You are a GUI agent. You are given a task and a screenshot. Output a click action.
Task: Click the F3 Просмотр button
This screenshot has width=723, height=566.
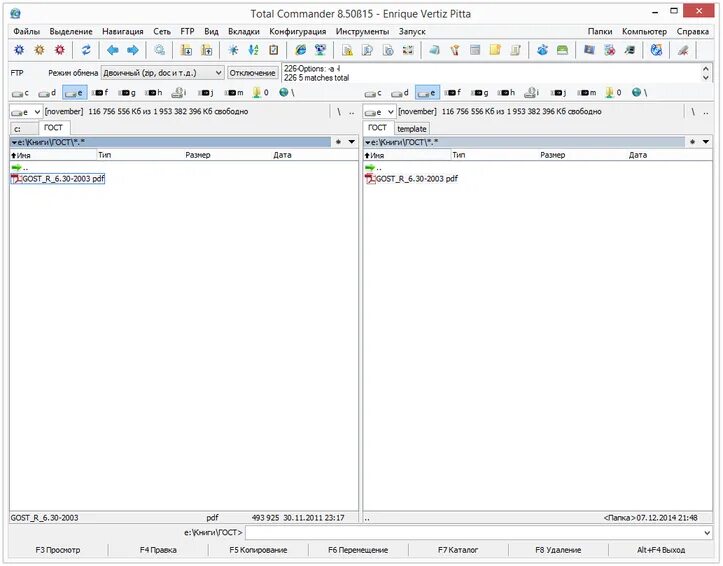[x=58, y=550]
